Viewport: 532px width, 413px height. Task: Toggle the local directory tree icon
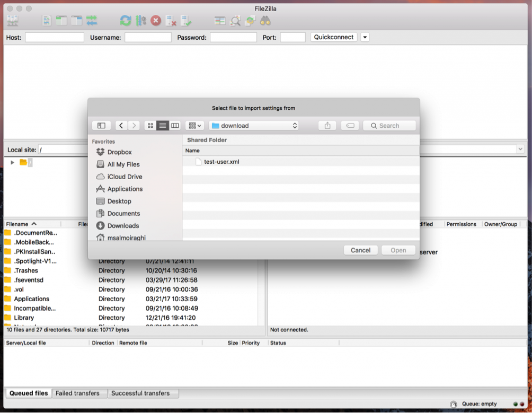[61, 21]
